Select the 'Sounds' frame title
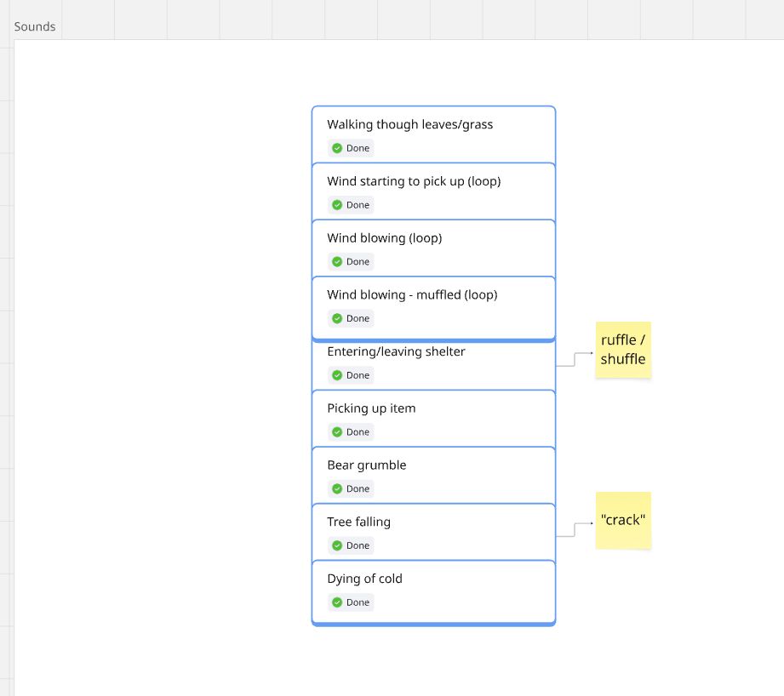This screenshot has height=696, width=784. 35,26
